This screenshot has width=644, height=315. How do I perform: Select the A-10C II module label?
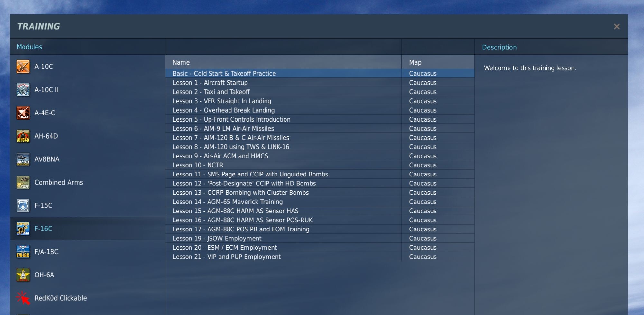tap(47, 90)
